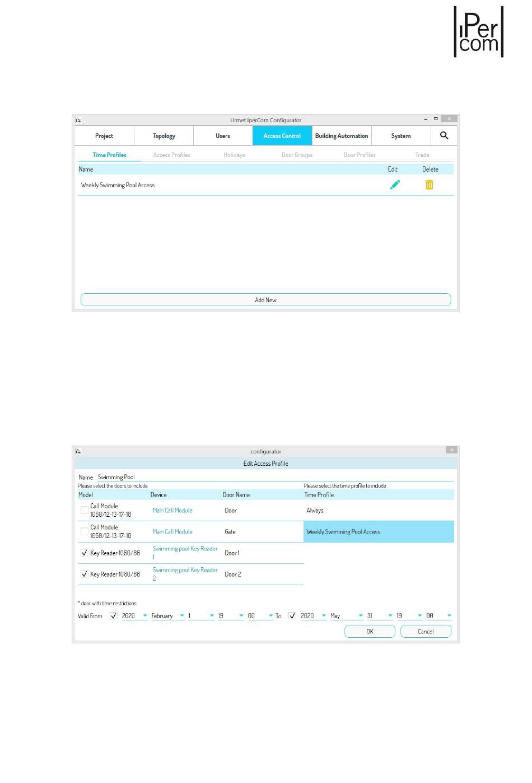The height and width of the screenshot is (783, 532).
Task: Select the Time Profiles sub-tab
Action: click(x=109, y=155)
